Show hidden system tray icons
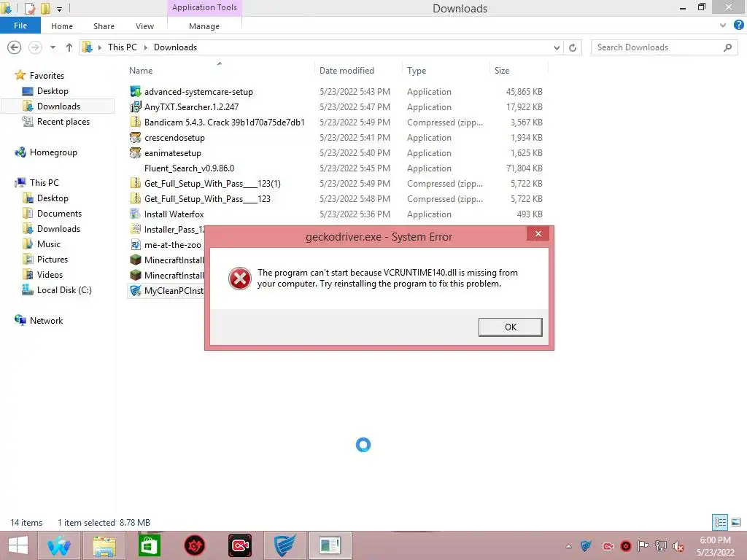Image resolution: width=747 pixels, height=560 pixels. [568, 546]
